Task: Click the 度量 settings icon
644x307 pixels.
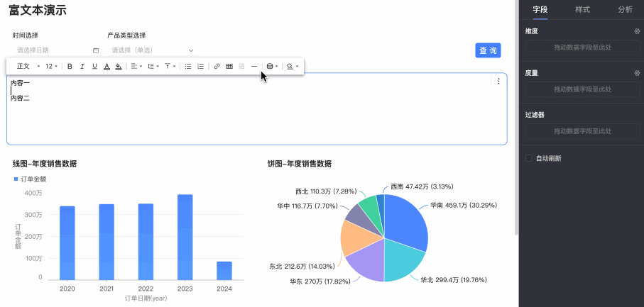Action: pos(637,73)
